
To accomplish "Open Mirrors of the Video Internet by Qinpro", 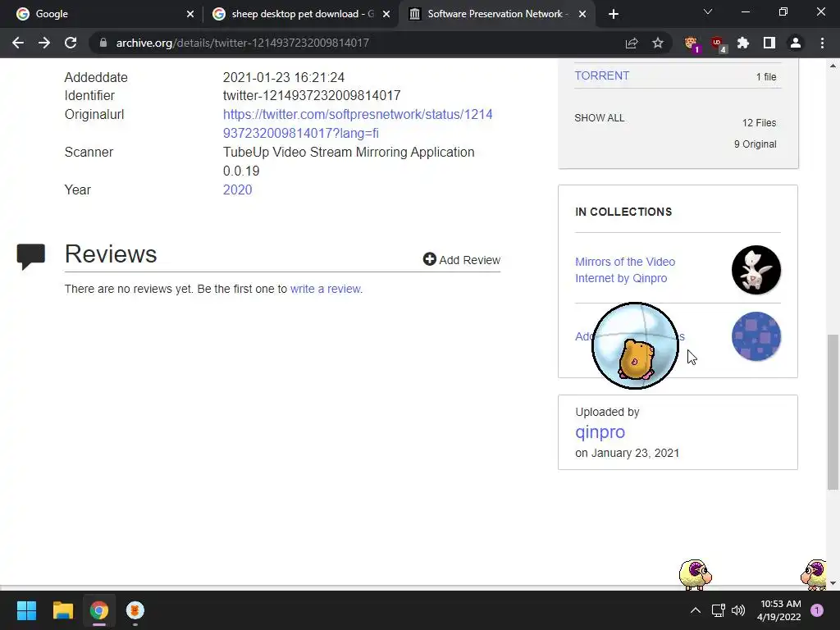I will coord(624,270).
